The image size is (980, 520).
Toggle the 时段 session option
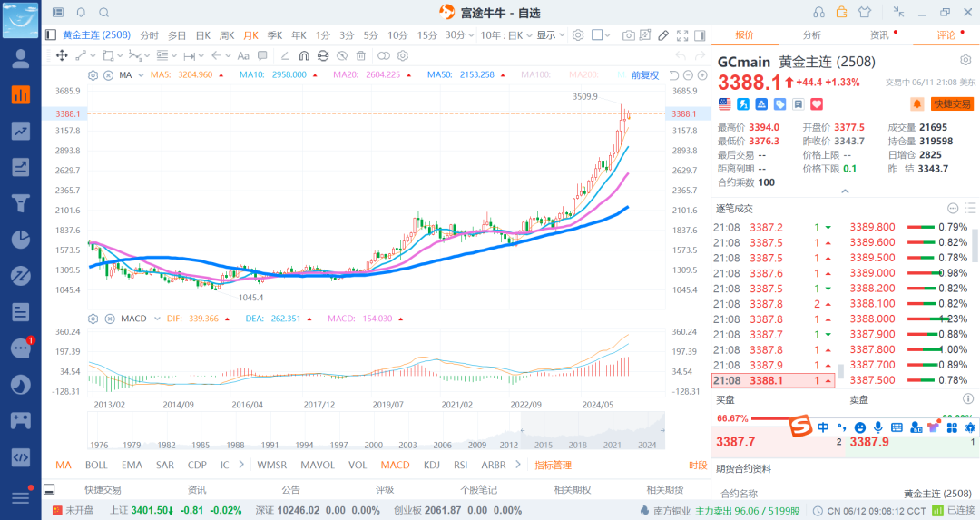click(x=698, y=465)
